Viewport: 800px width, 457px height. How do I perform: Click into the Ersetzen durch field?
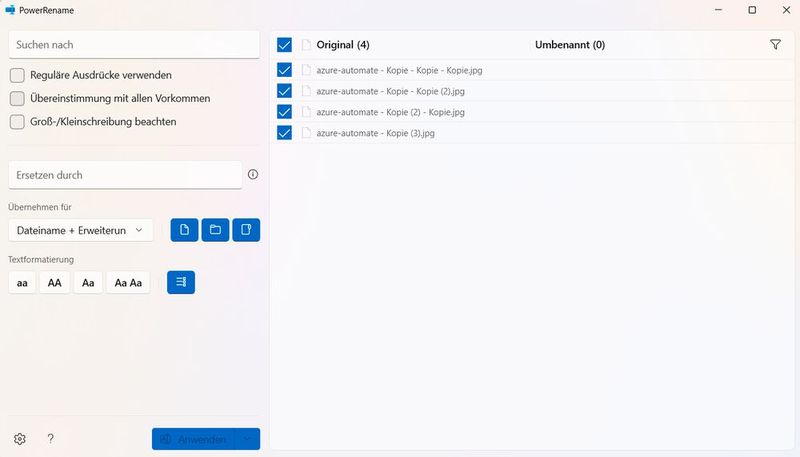click(125, 175)
